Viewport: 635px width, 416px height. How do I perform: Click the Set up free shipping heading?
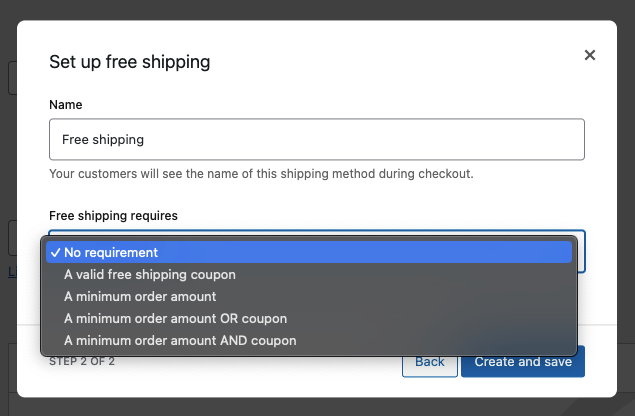click(x=129, y=62)
